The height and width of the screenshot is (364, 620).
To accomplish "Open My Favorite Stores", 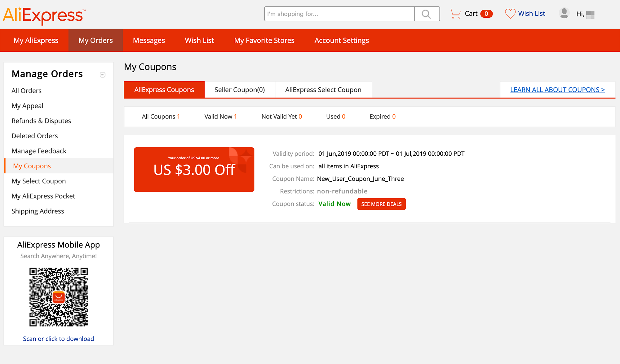I will point(264,40).
